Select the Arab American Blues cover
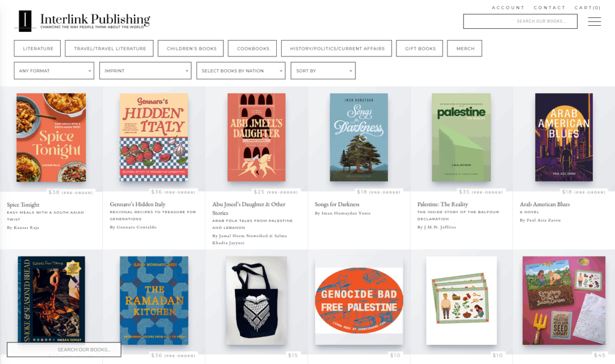Viewport: 615px width, 364px height. (563, 138)
